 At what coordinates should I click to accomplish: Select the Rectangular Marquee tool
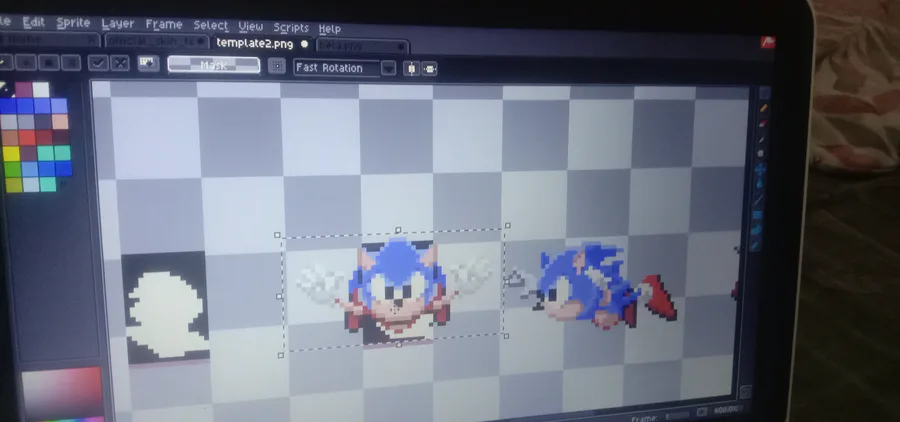tap(765, 94)
